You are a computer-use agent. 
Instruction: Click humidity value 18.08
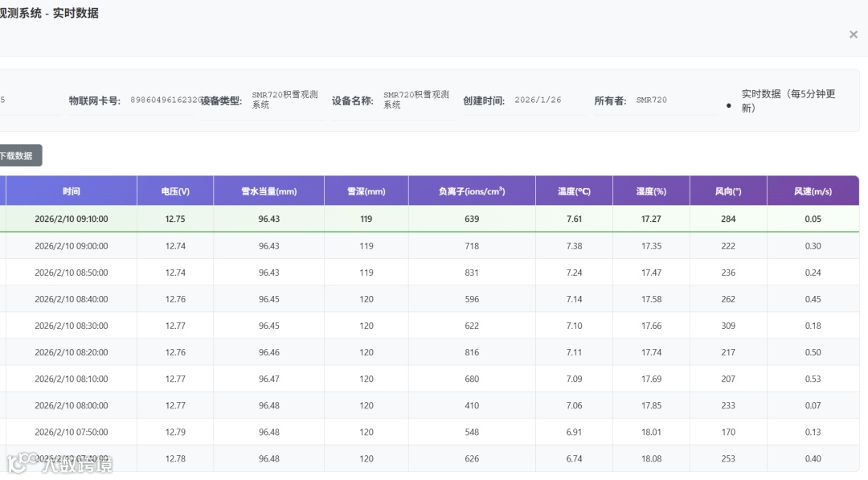pos(651,458)
